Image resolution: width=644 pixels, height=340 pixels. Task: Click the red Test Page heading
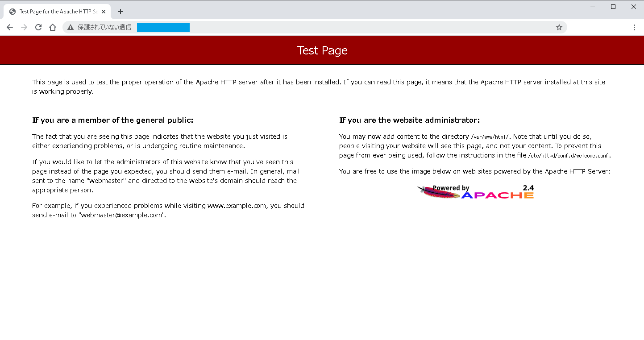pos(322,50)
